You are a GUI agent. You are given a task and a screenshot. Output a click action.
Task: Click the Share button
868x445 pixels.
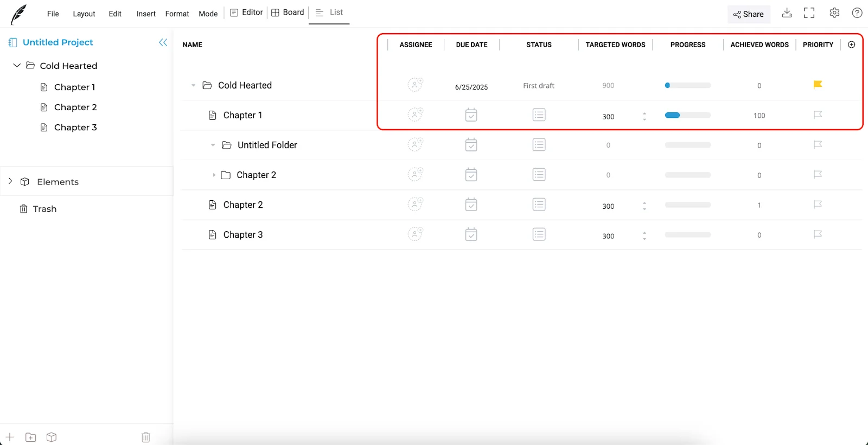[x=749, y=15]
